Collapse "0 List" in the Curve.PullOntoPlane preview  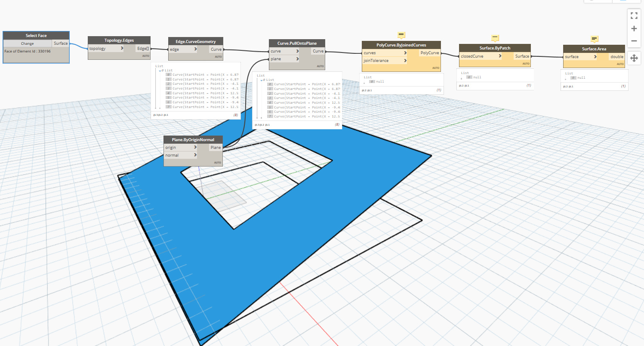coord(261,80)
